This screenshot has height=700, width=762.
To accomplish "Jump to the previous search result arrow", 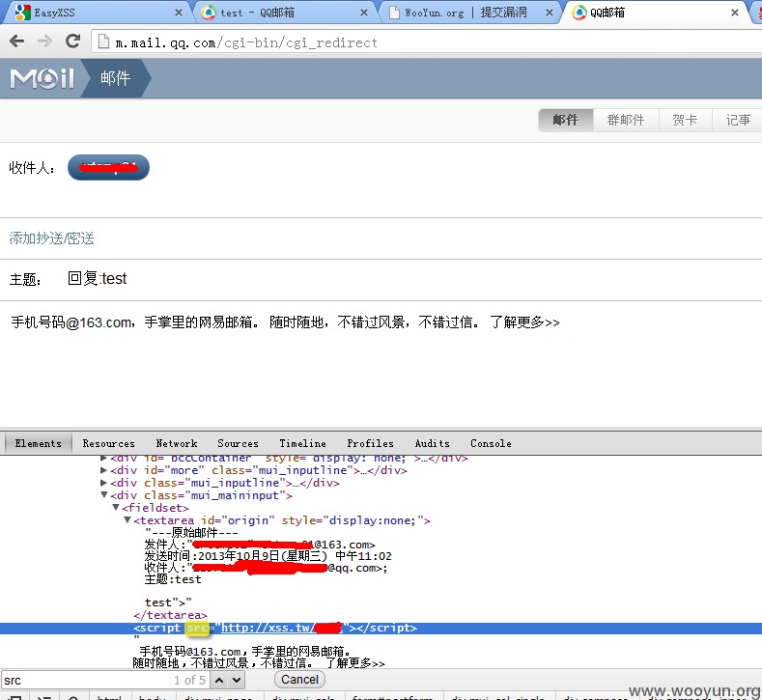I will pos(219,680).
